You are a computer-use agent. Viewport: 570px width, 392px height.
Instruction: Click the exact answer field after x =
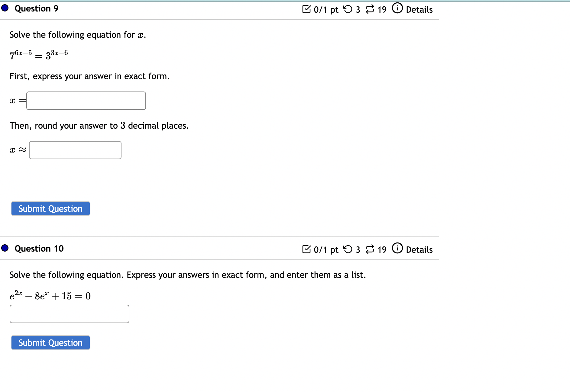[86, 101]
